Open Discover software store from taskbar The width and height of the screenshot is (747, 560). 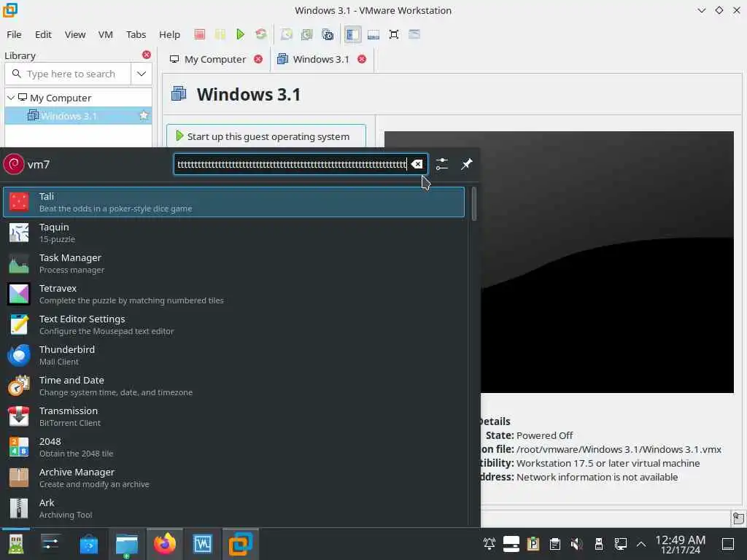point(88,544)
